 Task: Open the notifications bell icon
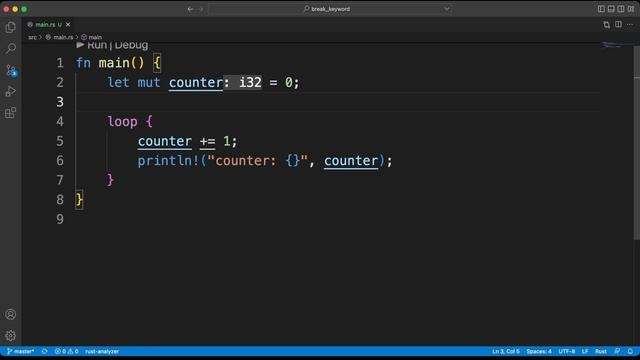pos(630,351)
